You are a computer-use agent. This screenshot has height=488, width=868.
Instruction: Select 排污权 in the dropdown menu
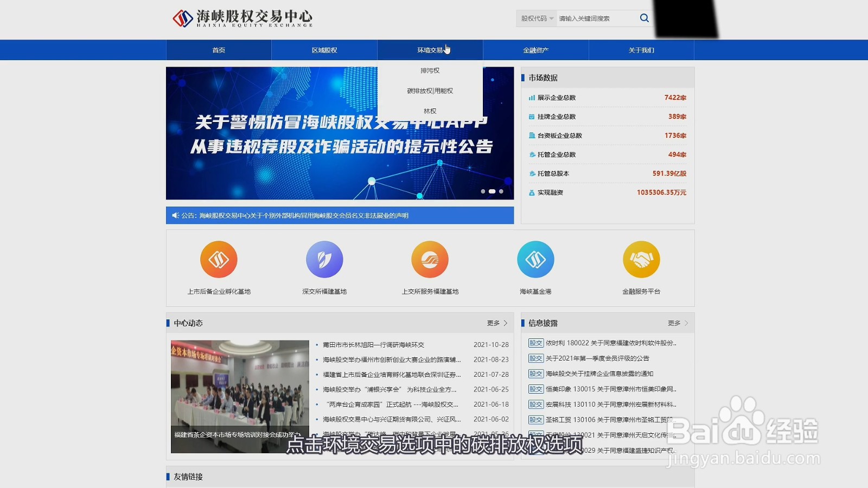tap(430, 70)
